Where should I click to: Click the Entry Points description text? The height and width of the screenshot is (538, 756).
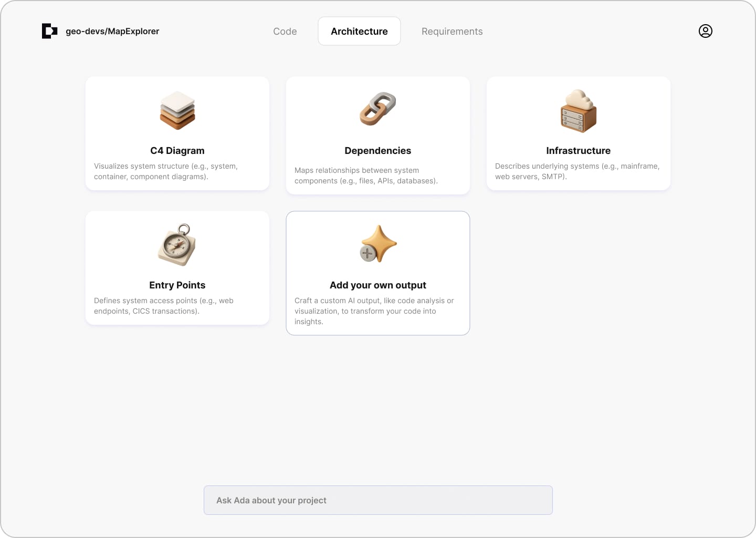(x=164, y=306)
